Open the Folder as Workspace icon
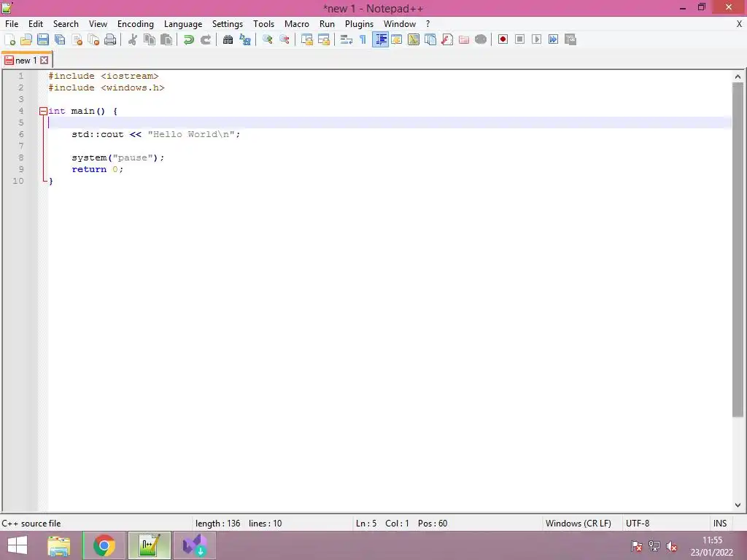 463,39
